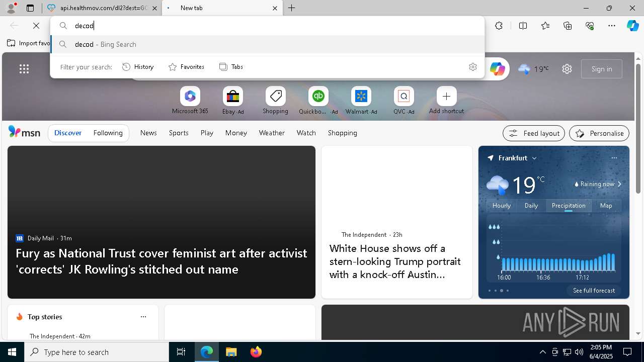Open the News category
Image resolution: width=644 pixels, height=362 pixels.
[x=148, y=133]
